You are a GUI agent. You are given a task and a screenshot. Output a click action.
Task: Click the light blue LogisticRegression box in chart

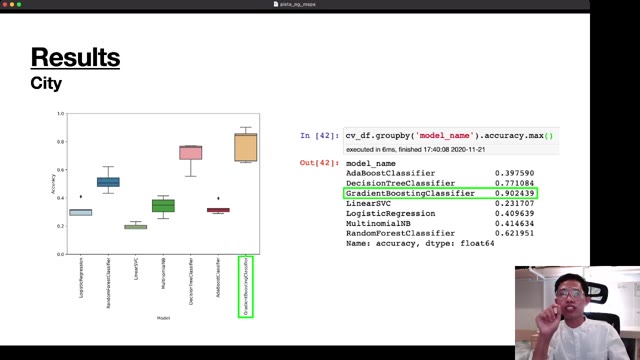point(81,212)
